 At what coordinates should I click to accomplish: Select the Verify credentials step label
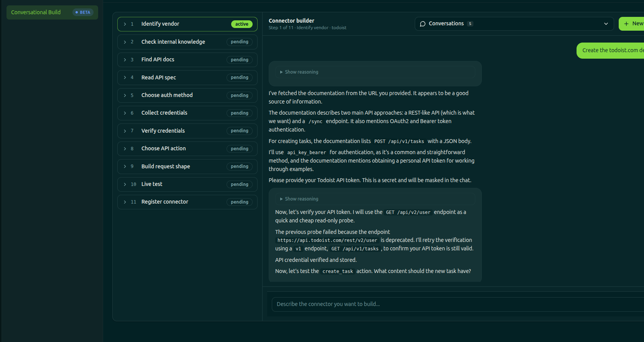163,131
